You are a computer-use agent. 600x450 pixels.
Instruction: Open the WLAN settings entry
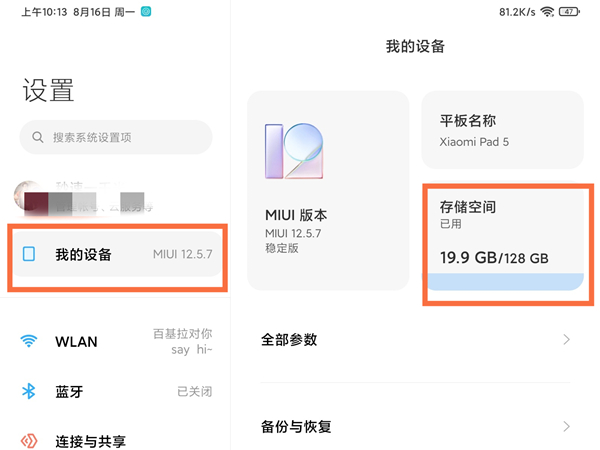click(117, 342)
